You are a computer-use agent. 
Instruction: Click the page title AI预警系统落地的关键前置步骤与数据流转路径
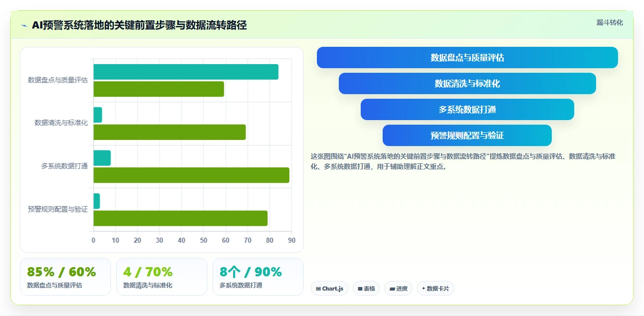pyautogui.click(x=139, y=25)
